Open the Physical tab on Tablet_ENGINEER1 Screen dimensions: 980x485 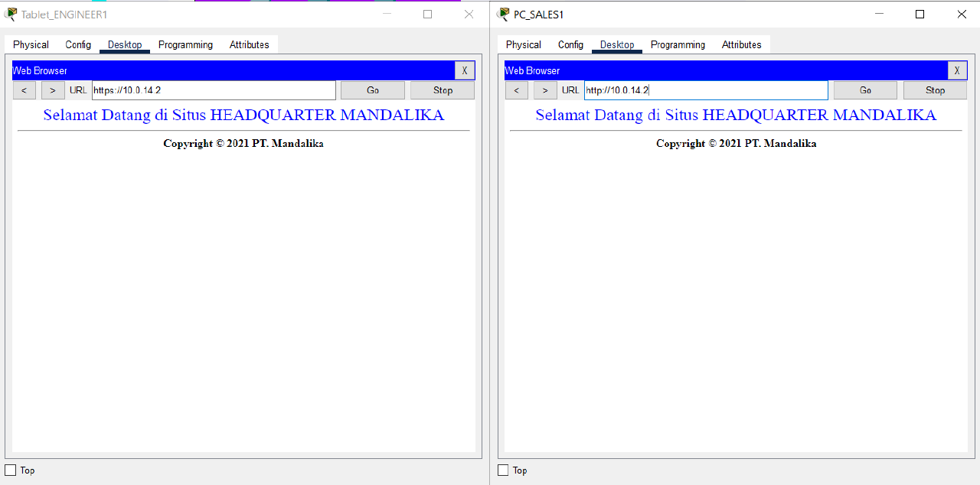[x=30, y=44]
